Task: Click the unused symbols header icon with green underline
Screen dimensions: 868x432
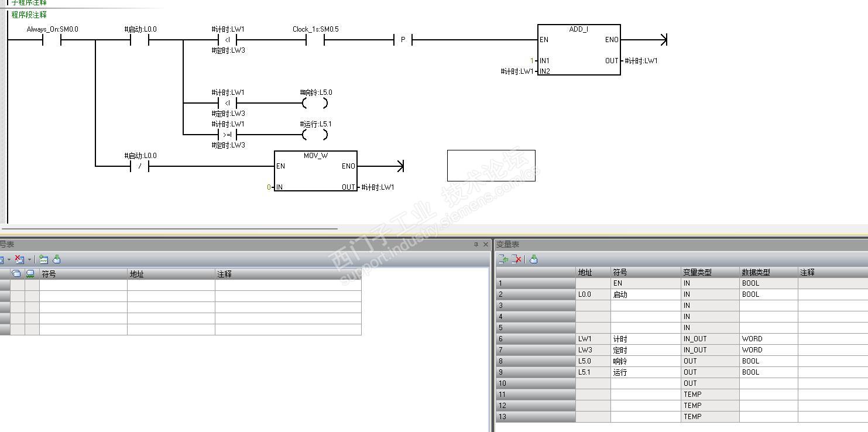Action: [30, 273]
